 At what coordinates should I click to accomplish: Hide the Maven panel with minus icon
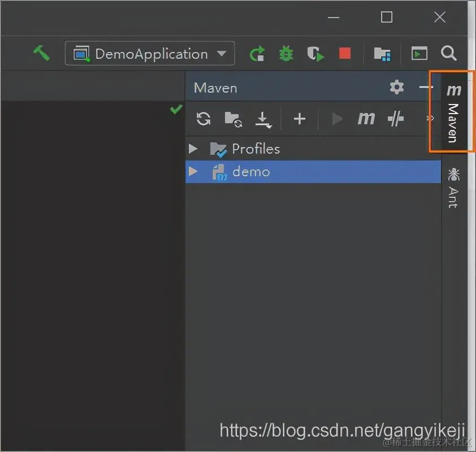pos(426,87)
